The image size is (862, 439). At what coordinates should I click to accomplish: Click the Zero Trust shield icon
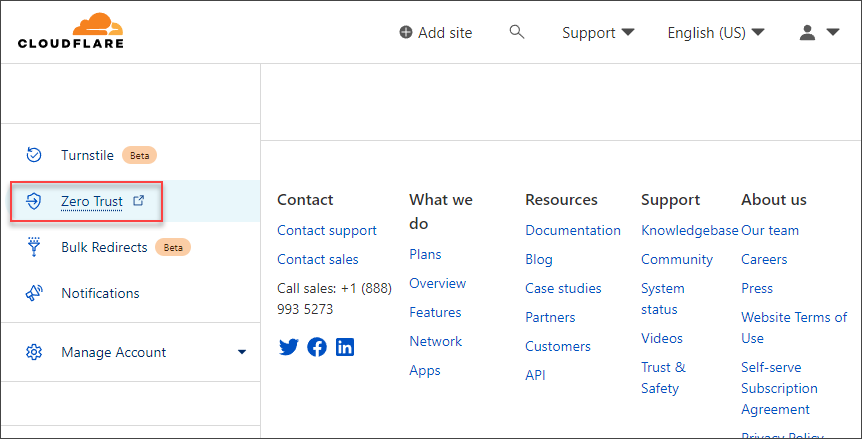coord(34,202)
